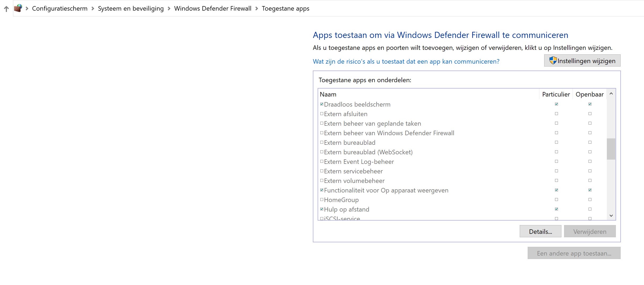
Task: Select the Extern bureaublad (WebSocket) row text
Action: [x=368, y=152]
